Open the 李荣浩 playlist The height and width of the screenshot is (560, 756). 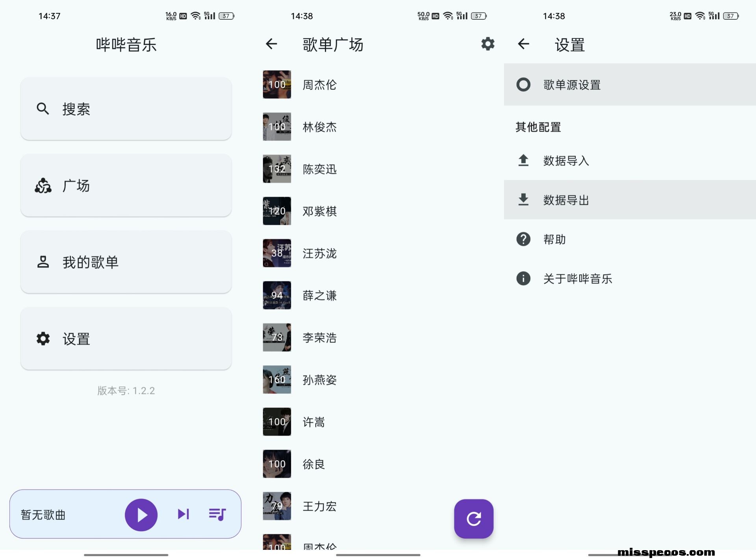[x=378, y=337]
